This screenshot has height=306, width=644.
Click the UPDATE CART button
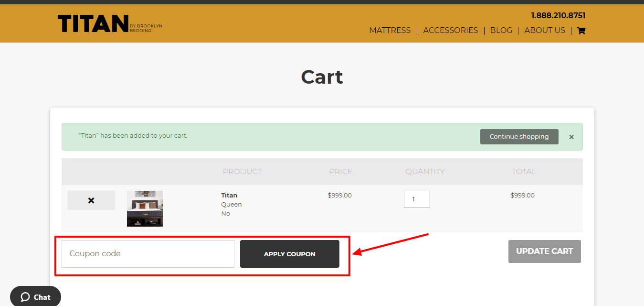point(545,251)
